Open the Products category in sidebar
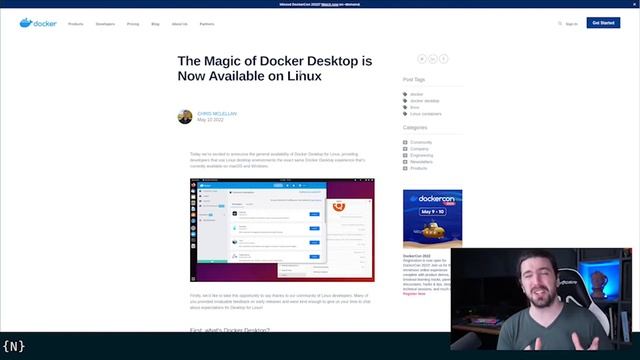 tap(418, 168)
